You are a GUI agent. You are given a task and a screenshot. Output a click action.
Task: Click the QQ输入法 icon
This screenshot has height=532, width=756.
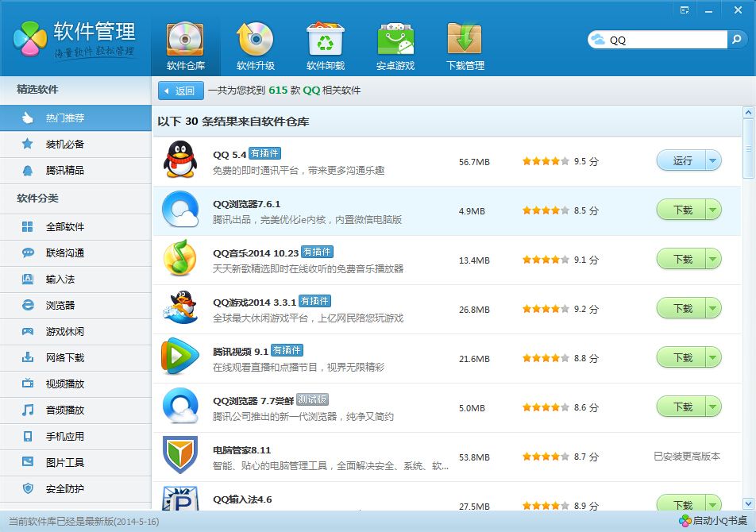click(x=179, y=499)
